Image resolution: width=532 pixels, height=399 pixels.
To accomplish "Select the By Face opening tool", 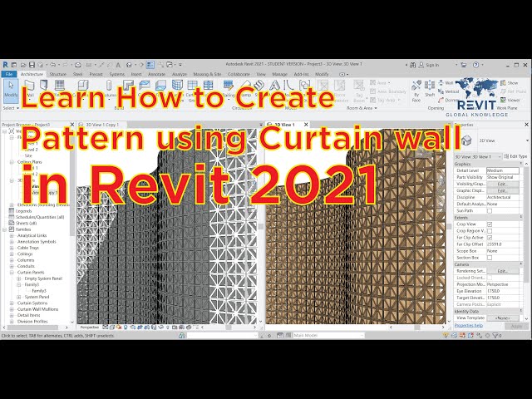I will [x=416, y=91].
